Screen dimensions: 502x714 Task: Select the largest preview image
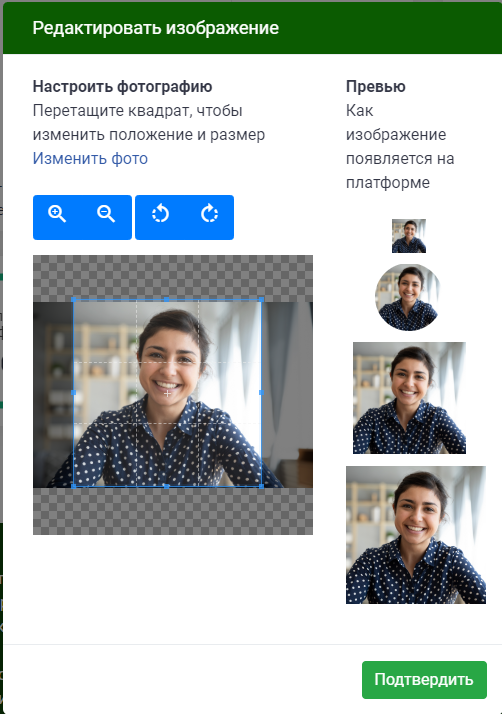(x=416, y=535)
